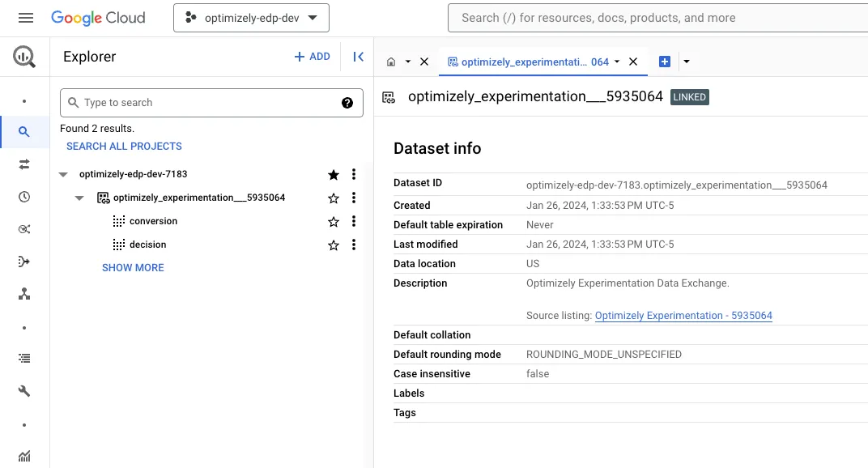Click the LINKED badge
Image resolution: width=868 pixels, height=468 pixels.
(689, 97)
